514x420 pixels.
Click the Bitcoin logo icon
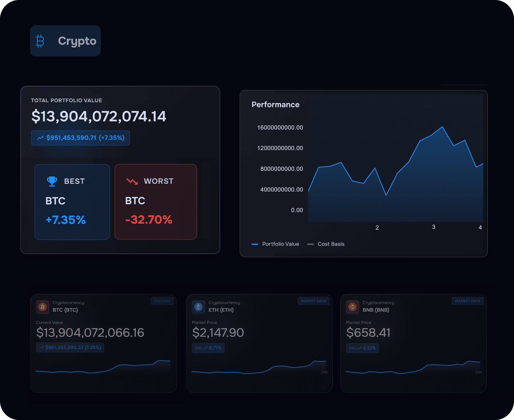coord(40,41)
